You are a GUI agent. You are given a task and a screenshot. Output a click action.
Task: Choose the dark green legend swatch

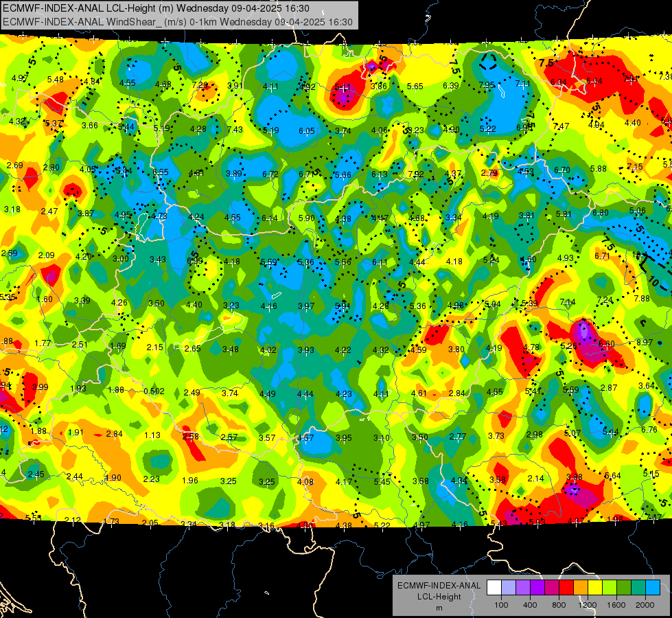[x=624, y=588]
